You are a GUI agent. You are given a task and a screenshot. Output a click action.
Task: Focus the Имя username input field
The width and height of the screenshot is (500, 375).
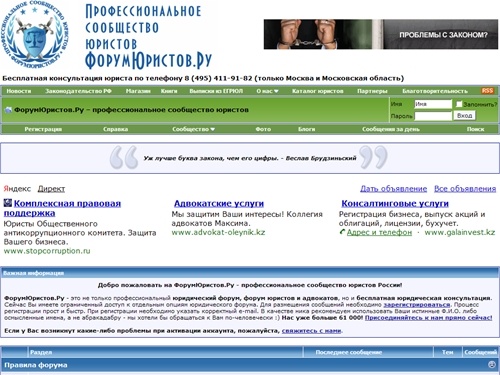click(x=433, y=104)
